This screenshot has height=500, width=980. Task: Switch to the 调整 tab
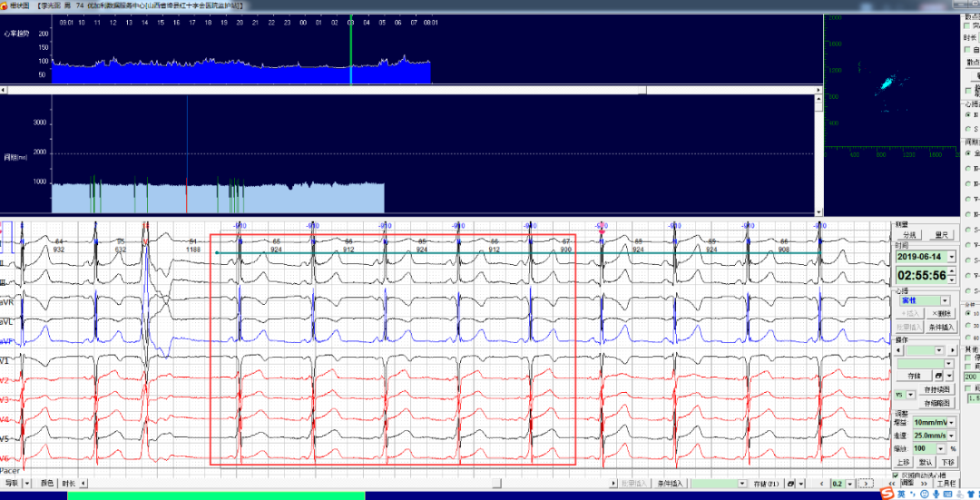click(x=906, y=484)
